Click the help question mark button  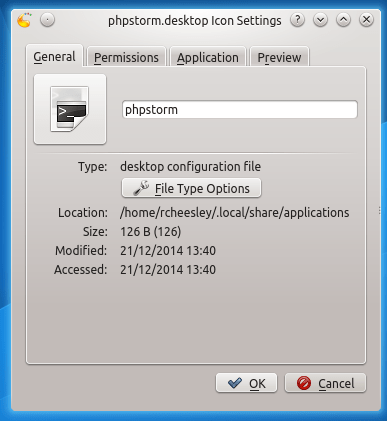297,20
